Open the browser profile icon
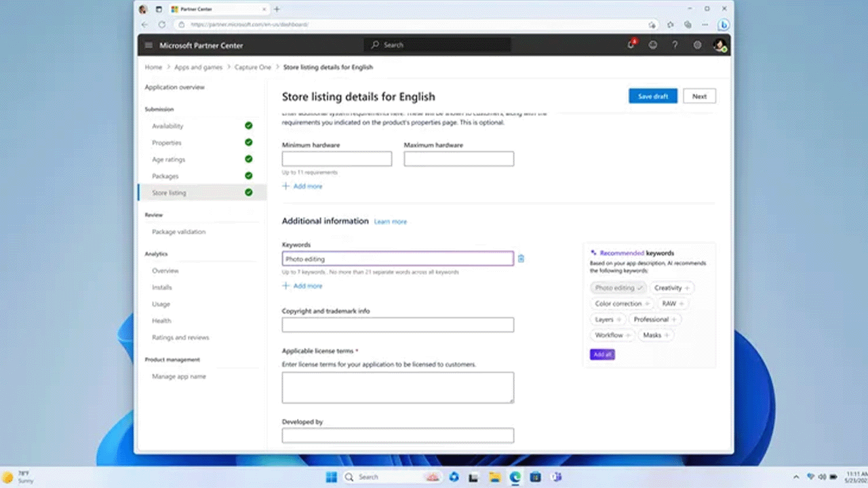The height and width of the screenshot is (488, 868). click(143, 9)
